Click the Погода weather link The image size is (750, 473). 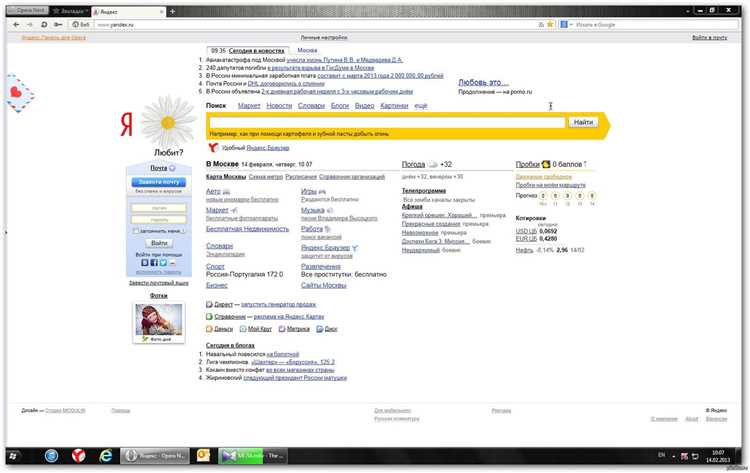(x=412, y=164)
